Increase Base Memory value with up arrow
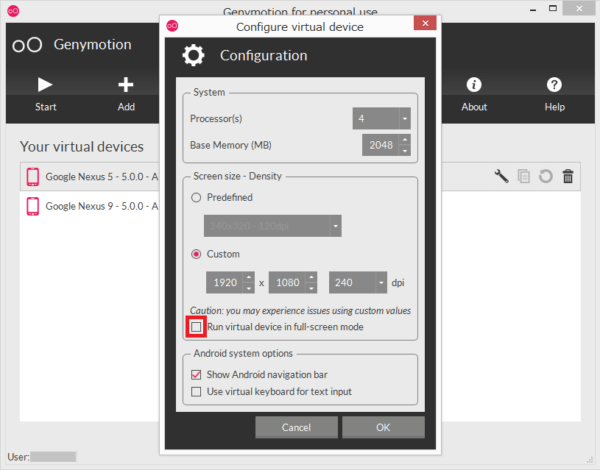Viewport: 600px width, 470px height. (x=405, y=139)
